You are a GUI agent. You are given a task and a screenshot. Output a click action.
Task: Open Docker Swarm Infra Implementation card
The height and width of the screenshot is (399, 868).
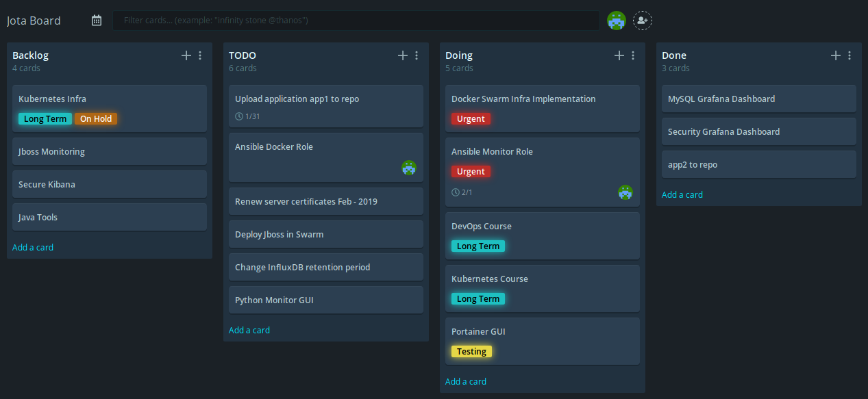pos(543,108)
